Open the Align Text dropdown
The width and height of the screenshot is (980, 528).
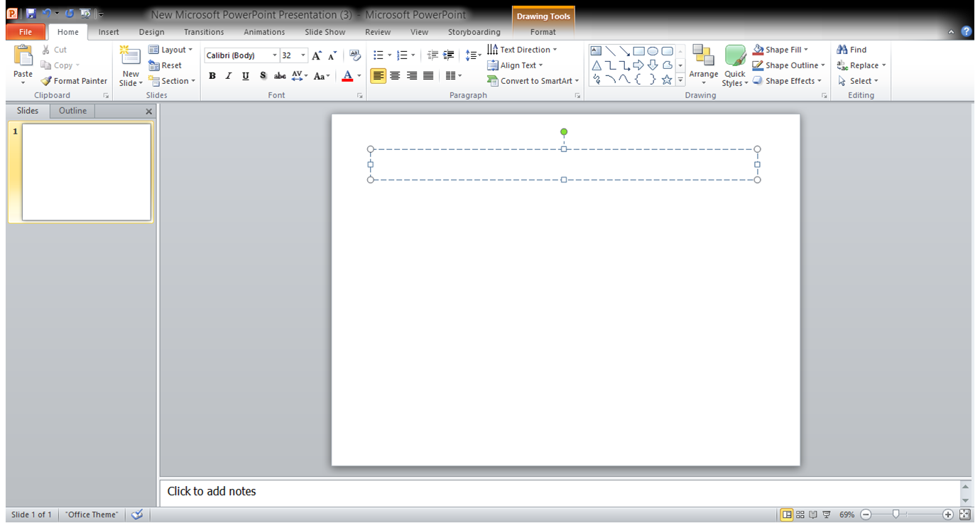(x=515, y=65)
